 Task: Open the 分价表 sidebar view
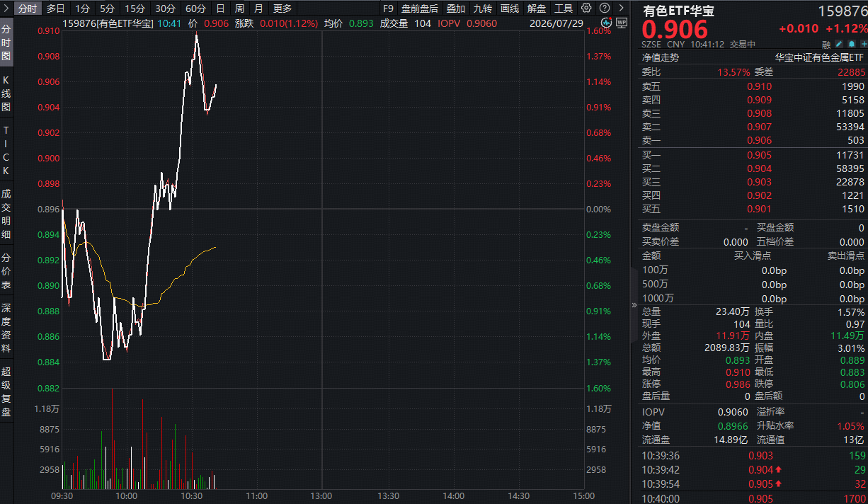point(6,271)
